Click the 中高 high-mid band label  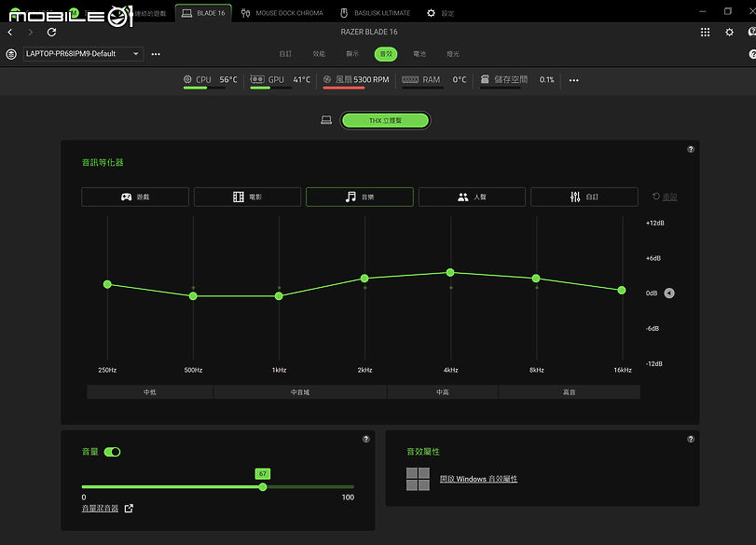[x=443, y=392]
